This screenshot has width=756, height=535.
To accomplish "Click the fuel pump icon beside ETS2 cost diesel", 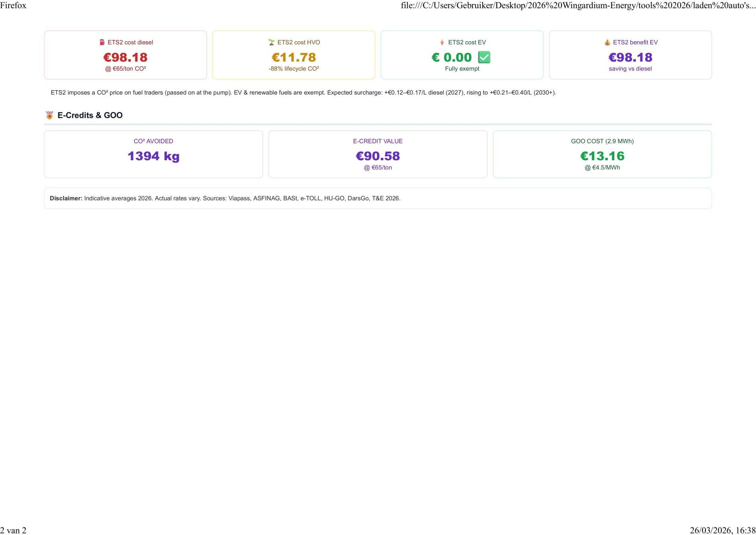I will tap(102, 42).
